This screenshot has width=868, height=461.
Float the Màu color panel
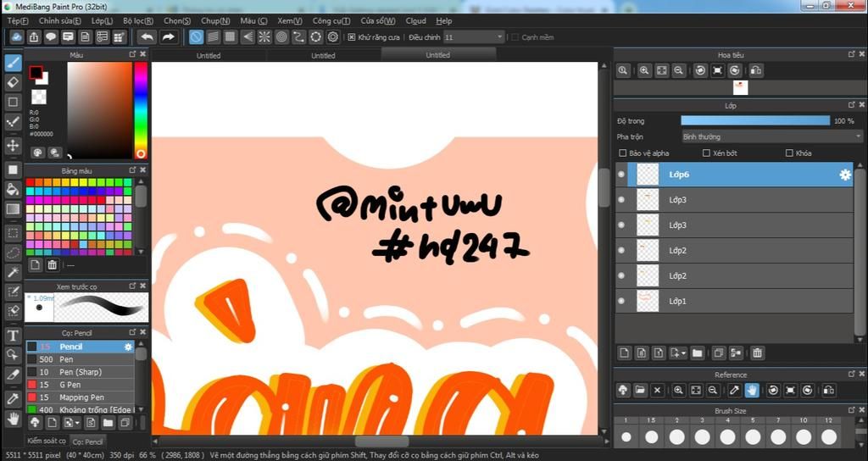132,54
